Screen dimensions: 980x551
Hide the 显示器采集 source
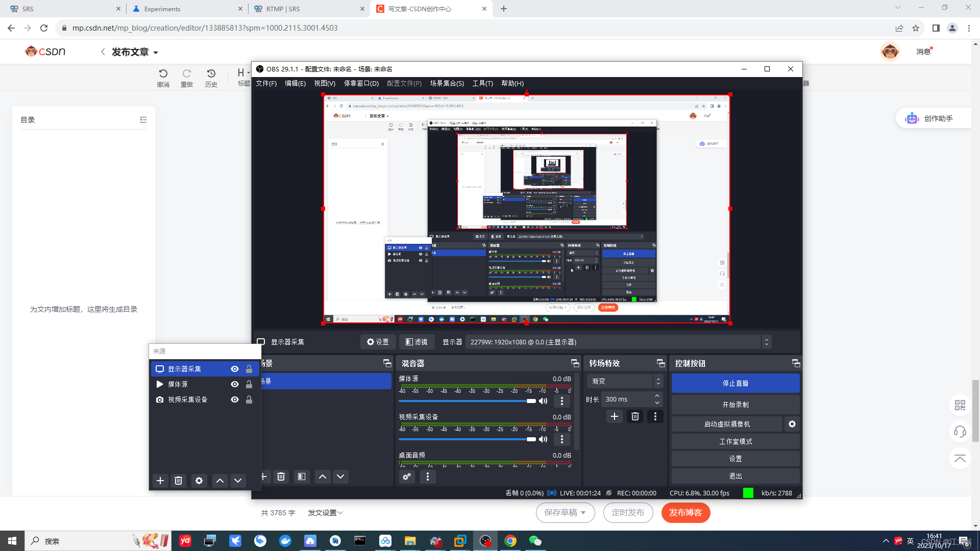tap(235, 369)
